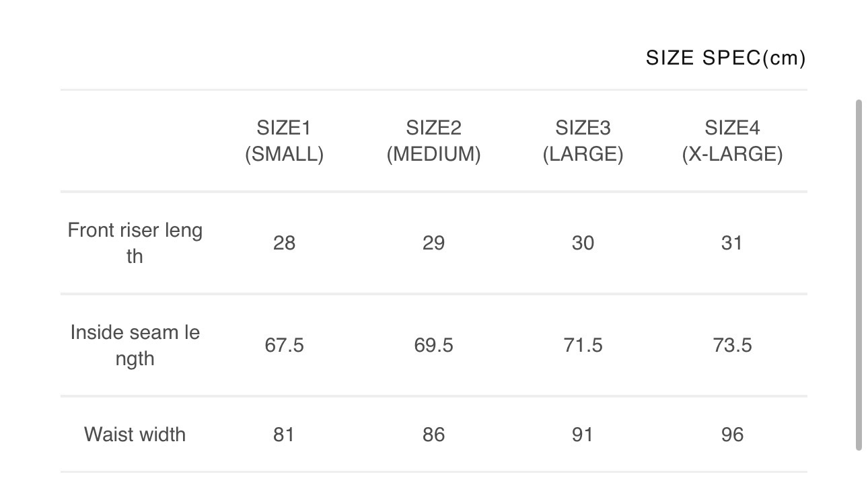
Task: Click waist width value 81
Action: pyautogui.click(x=284, y=434)
